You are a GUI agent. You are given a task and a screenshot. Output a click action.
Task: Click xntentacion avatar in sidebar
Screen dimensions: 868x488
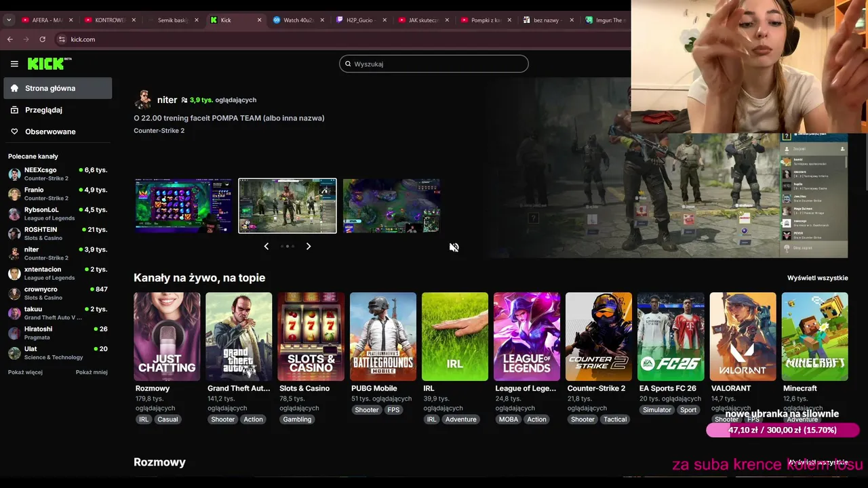(x=14, y=273)
